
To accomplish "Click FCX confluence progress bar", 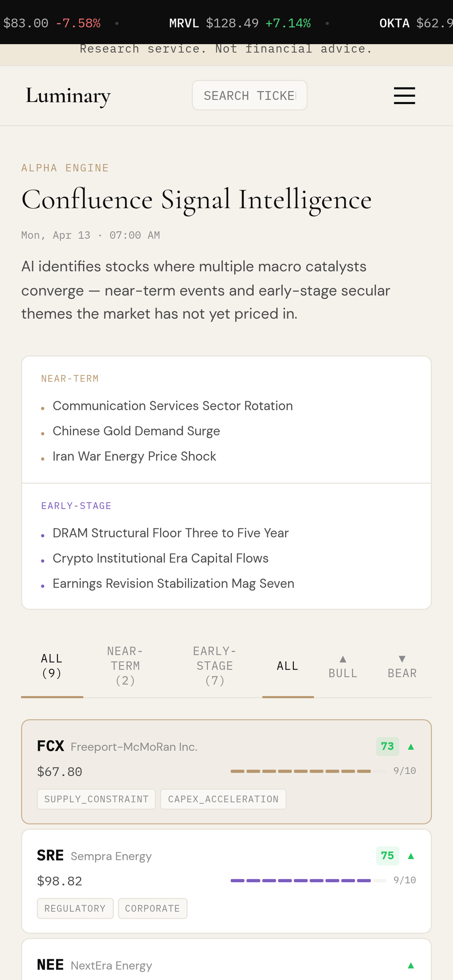I will (308, 771).
